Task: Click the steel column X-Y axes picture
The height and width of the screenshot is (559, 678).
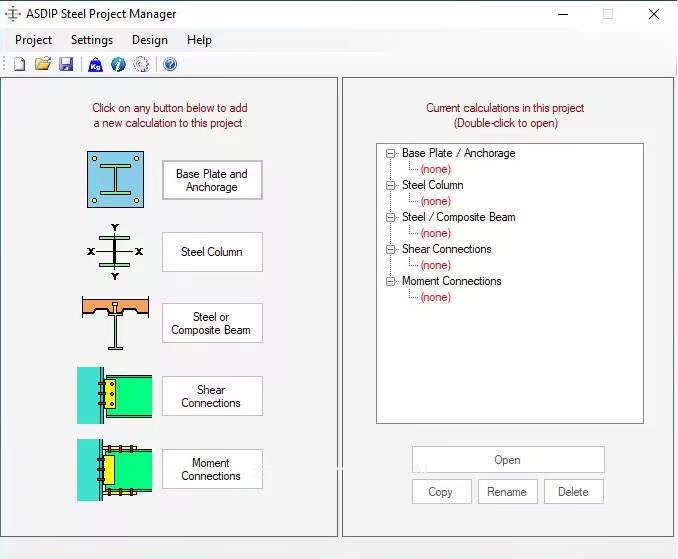Action: click(x=115, y=252)
